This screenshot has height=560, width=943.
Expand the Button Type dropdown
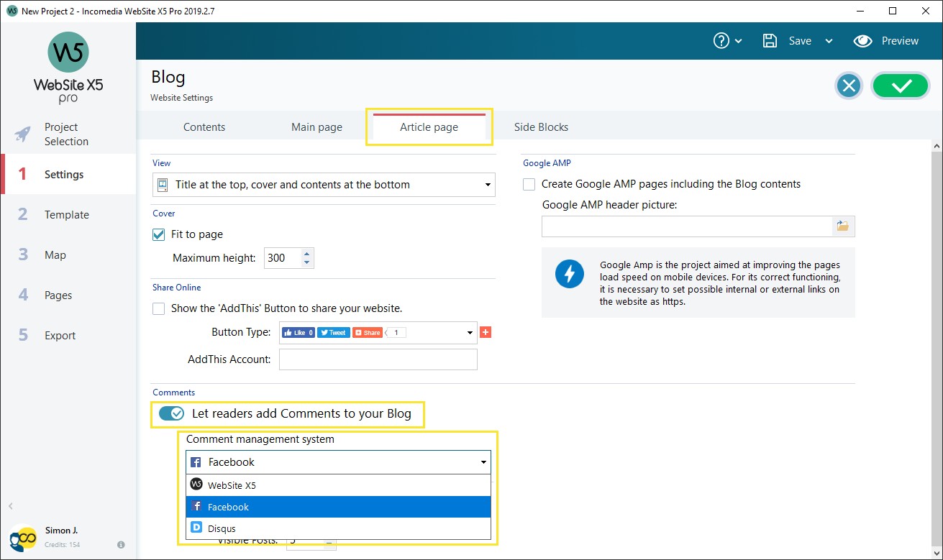click(472, 332)
